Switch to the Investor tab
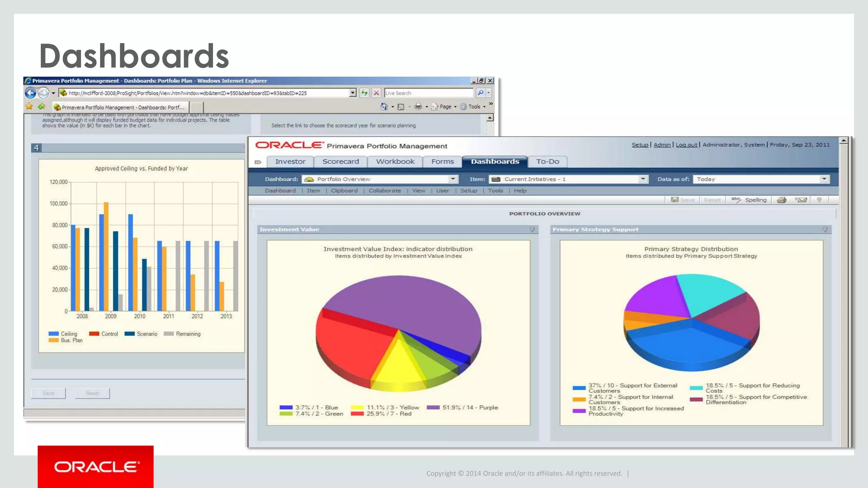Viewport: 868px width, 488px height. pyautogui.click(x=290, y=162)
